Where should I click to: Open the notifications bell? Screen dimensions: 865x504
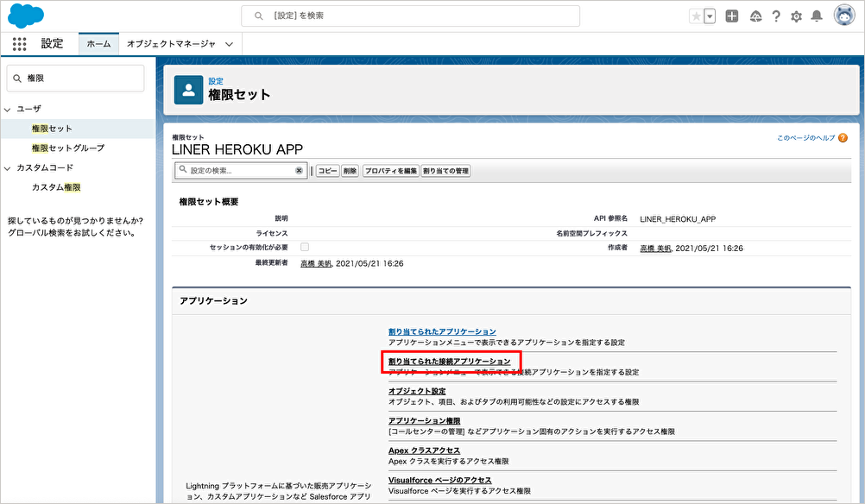pyautogui.click(x=817, y=16)
